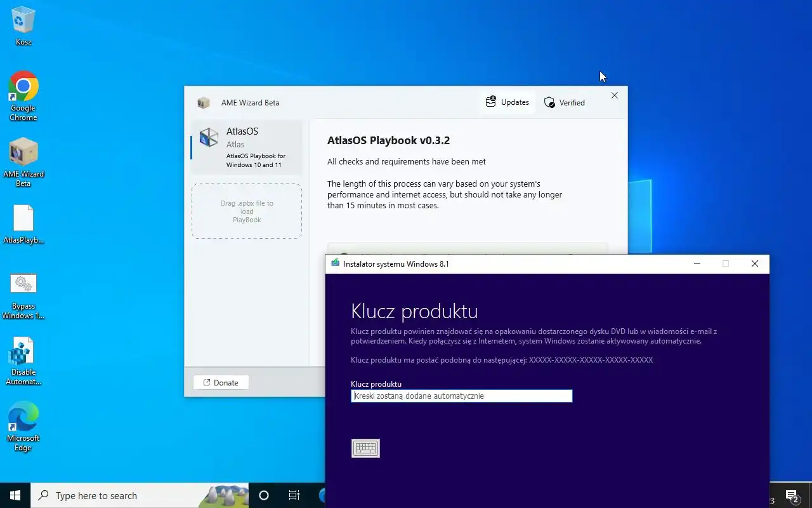
Task: Open Task View in the taskbar
Action: [294, 495]
